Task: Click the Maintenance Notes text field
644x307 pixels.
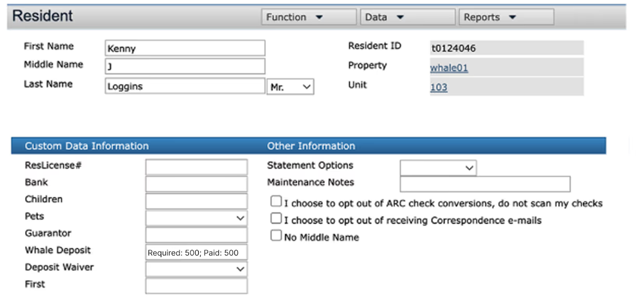Action: pos(485,184)
